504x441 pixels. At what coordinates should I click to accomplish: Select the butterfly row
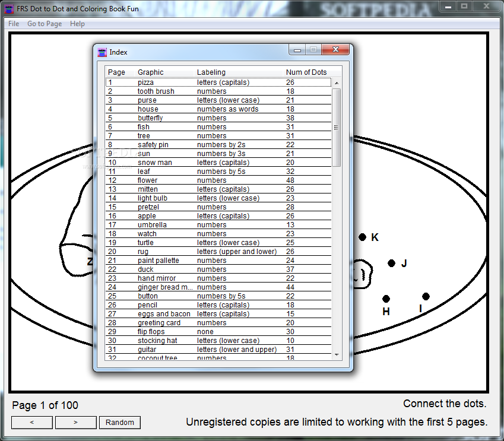(x=218, y=118)
